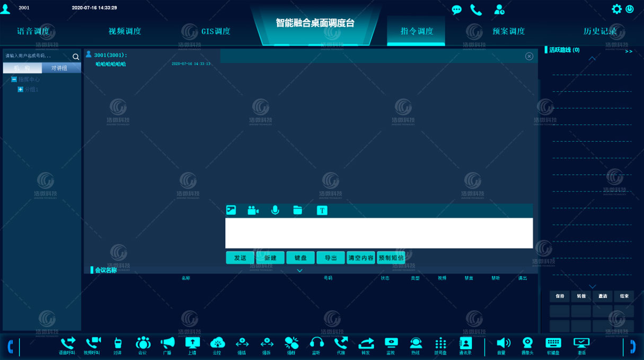
Task: Collapse the 指挥中心 tree node
Action: [14, 79]
